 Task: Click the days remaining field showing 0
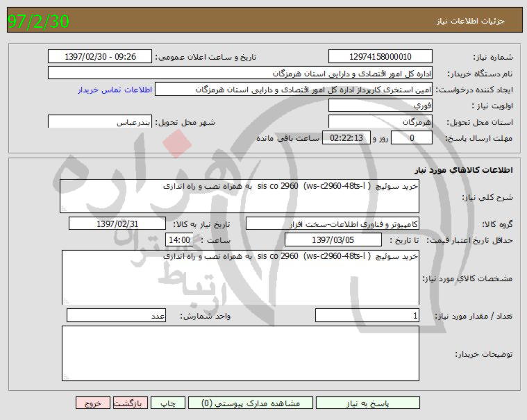412,137
